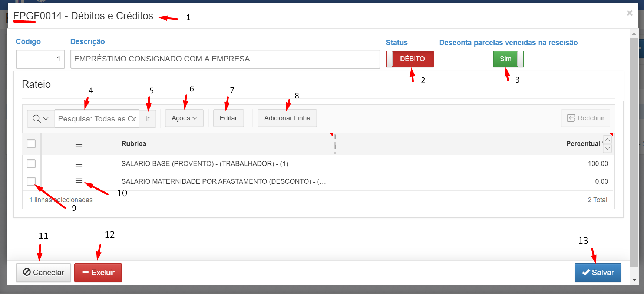Click the Redefinir button
The image size is (644, 294).
point(586,118)
